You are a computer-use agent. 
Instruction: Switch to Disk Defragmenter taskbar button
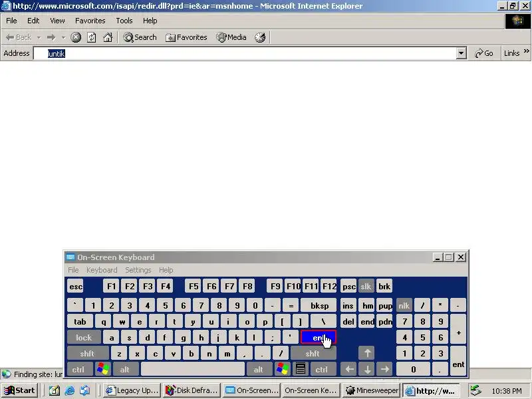192,390
